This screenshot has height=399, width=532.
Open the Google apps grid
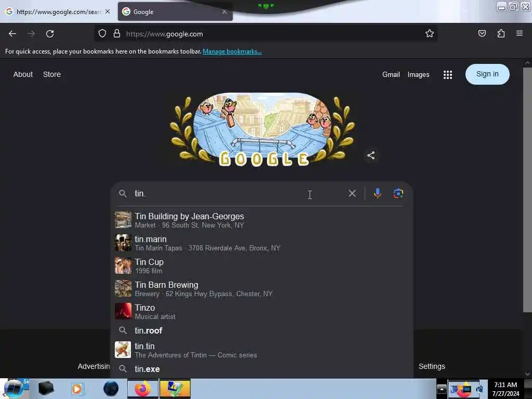[x=447, y=75]
